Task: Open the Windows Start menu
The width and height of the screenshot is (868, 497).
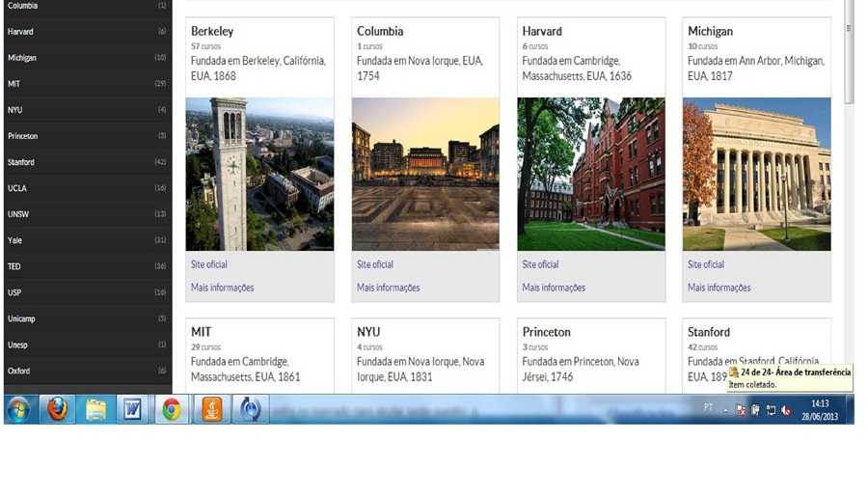Action: 19,409
